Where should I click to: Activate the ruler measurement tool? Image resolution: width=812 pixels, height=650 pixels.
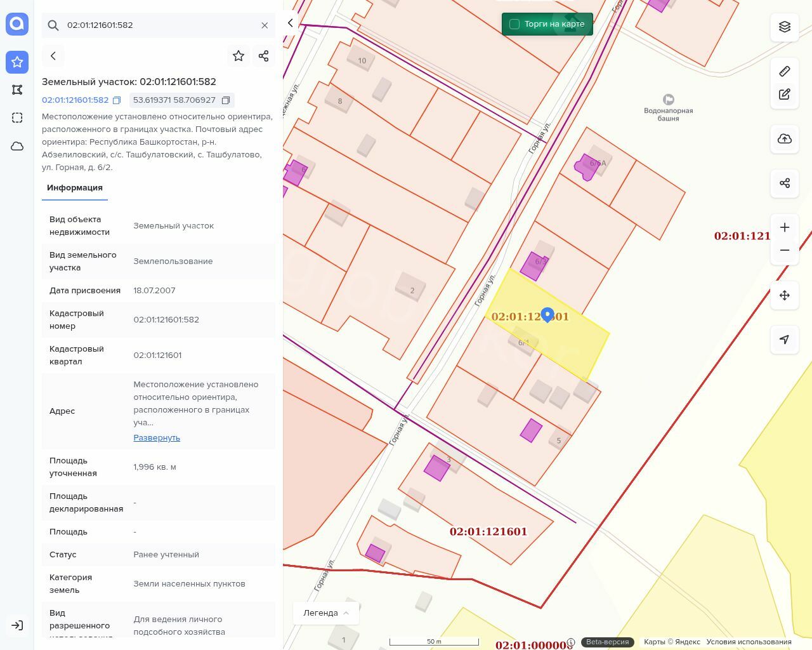point(785,71)
